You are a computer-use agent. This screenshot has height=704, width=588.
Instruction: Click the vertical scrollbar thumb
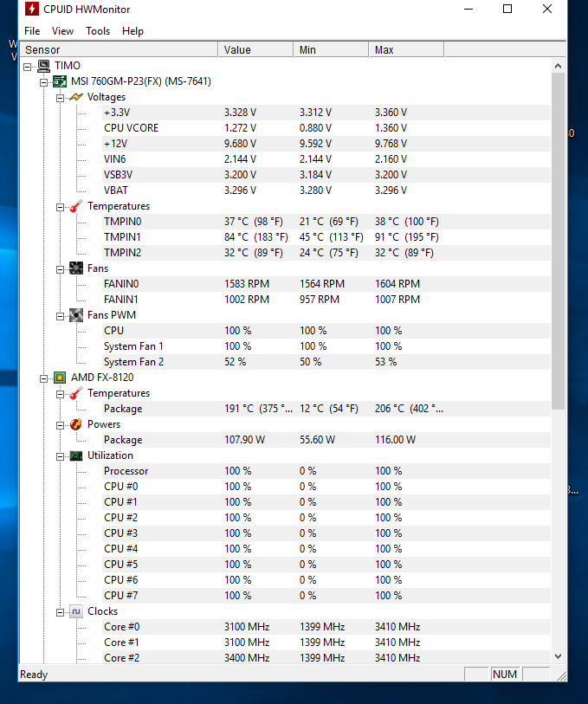pos(558,241)
